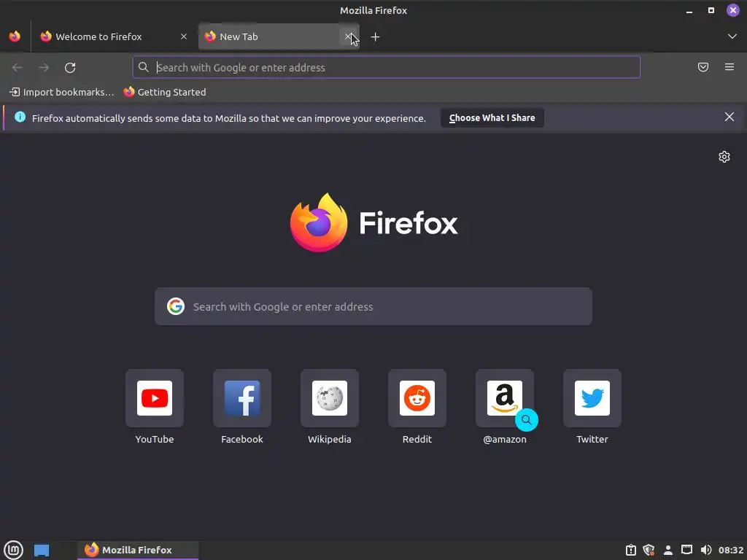Select the New Tab tab
The height and width of the screenshot is (560, 747).
[x=279, y=36]
